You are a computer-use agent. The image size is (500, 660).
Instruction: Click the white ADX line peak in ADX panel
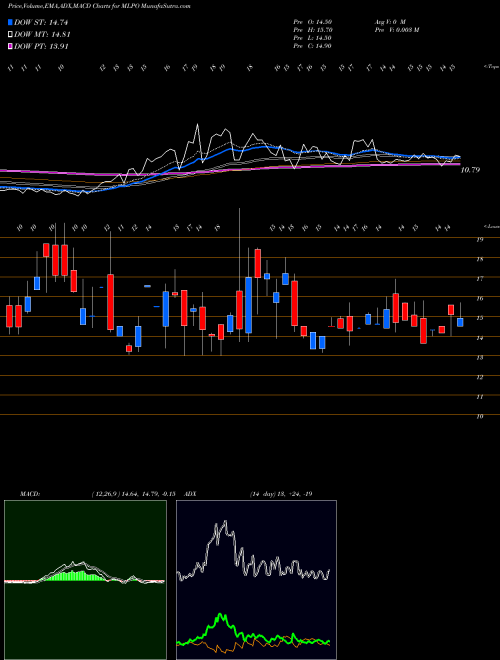(x=225, y=522)
